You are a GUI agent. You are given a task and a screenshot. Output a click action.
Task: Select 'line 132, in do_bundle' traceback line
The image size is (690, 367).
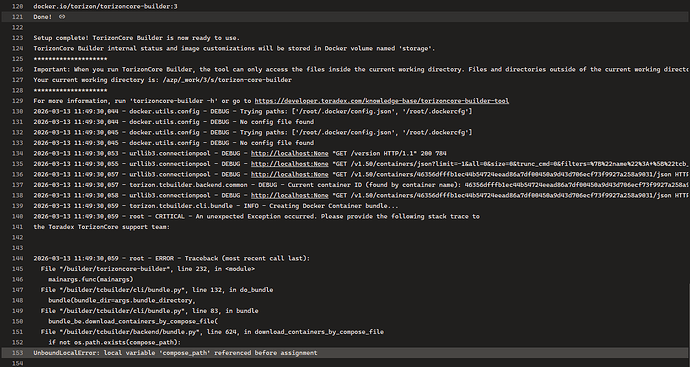(157, 290)
